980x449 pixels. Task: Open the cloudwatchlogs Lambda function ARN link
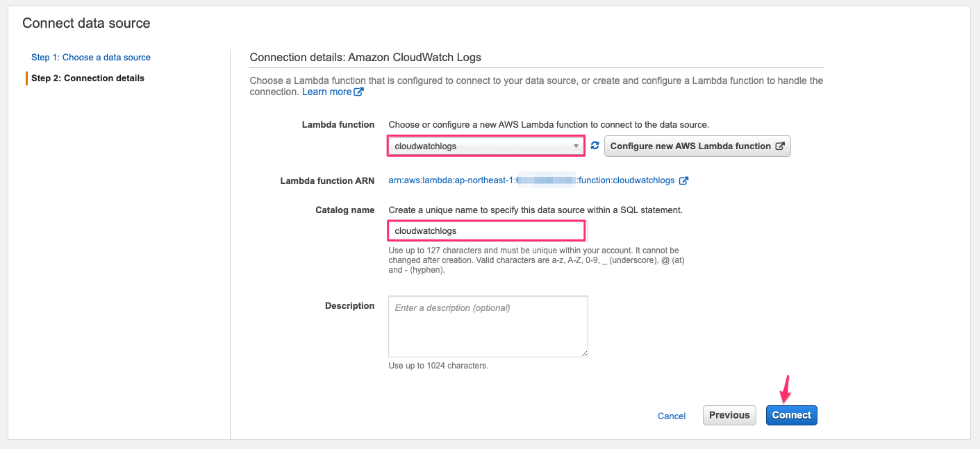[x=531, y=180]
